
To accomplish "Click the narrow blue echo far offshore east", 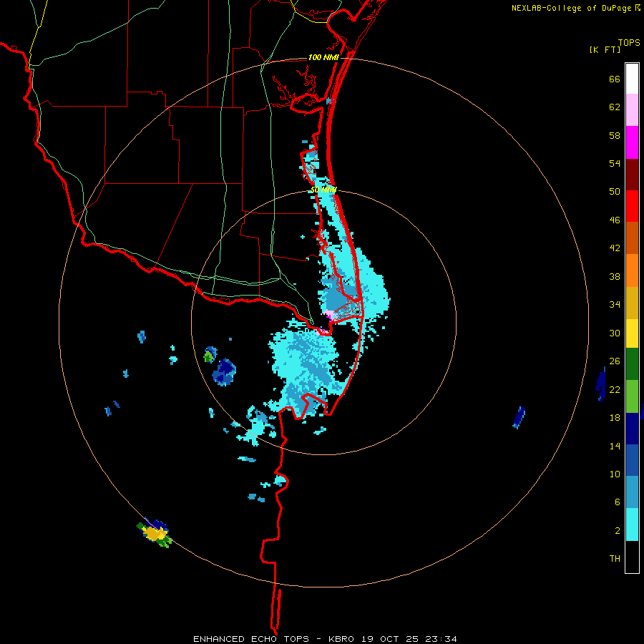I will 519,417.
